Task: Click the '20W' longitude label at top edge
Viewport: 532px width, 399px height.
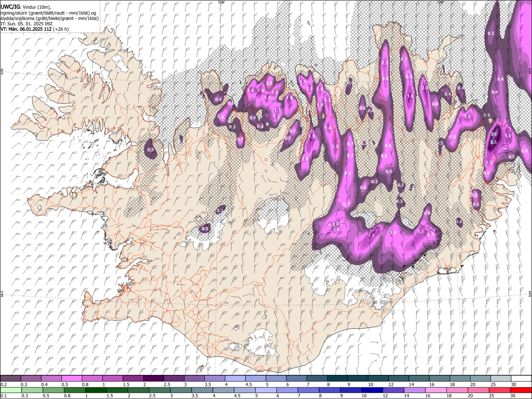Action: 221,2
